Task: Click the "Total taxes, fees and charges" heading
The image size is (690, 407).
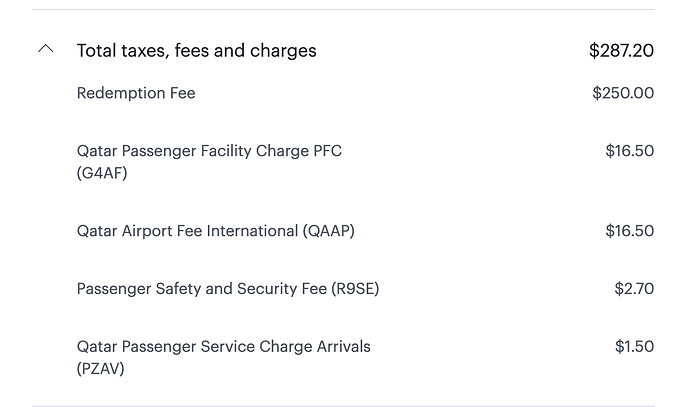Action: pos(196,51)
